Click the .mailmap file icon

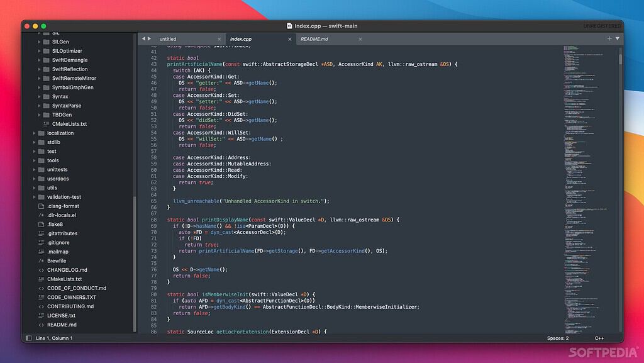coord(41,252)
